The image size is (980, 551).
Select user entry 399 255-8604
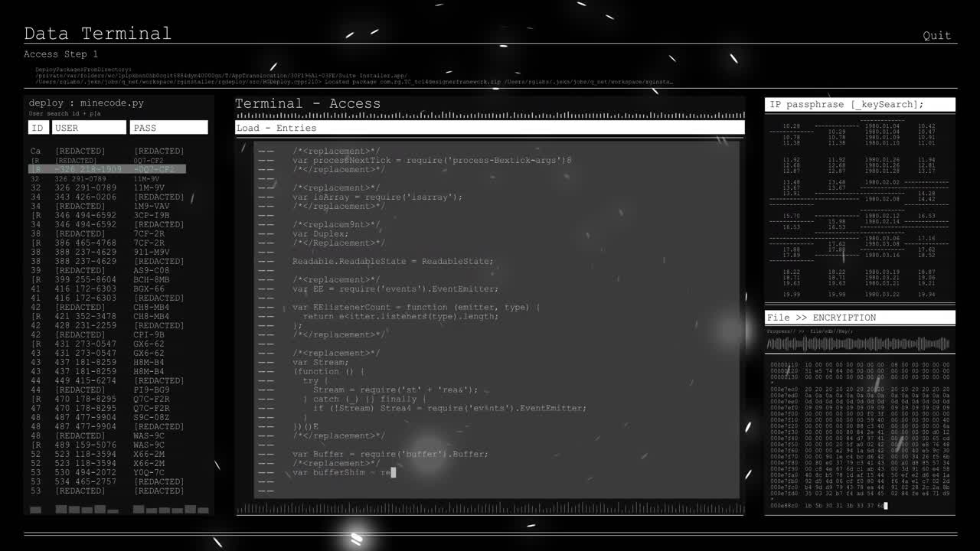(86, 279)
